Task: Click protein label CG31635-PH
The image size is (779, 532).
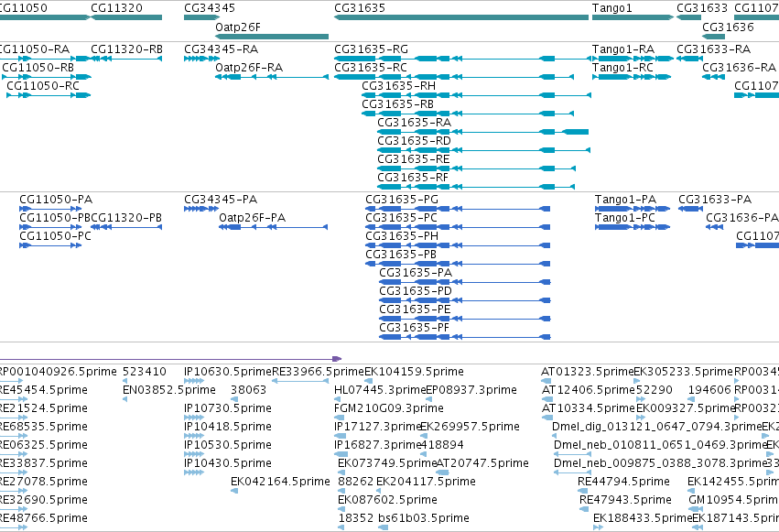Action: (x=402, y=236)
